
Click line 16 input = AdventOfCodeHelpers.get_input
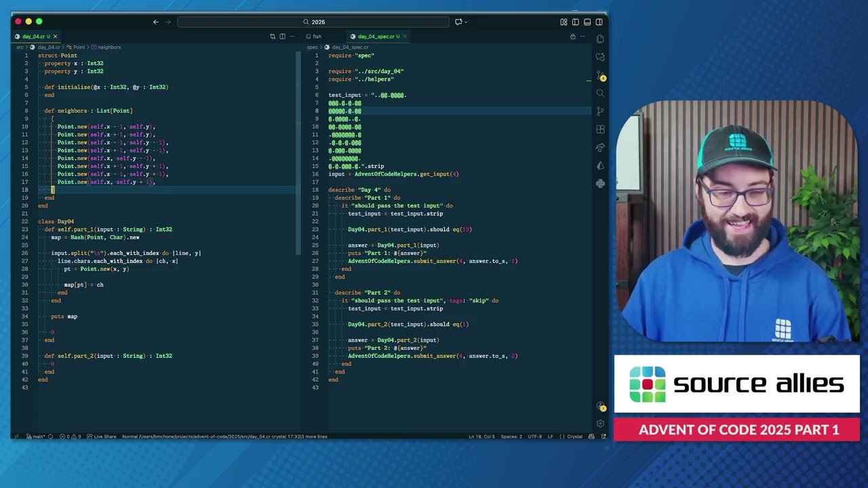(393, 174)
